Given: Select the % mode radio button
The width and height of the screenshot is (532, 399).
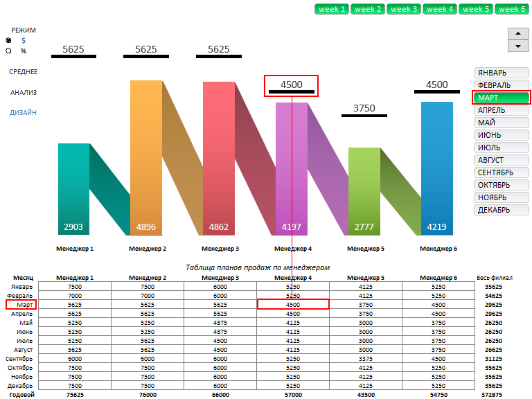Looking at the screenshot, I should 9,51.
